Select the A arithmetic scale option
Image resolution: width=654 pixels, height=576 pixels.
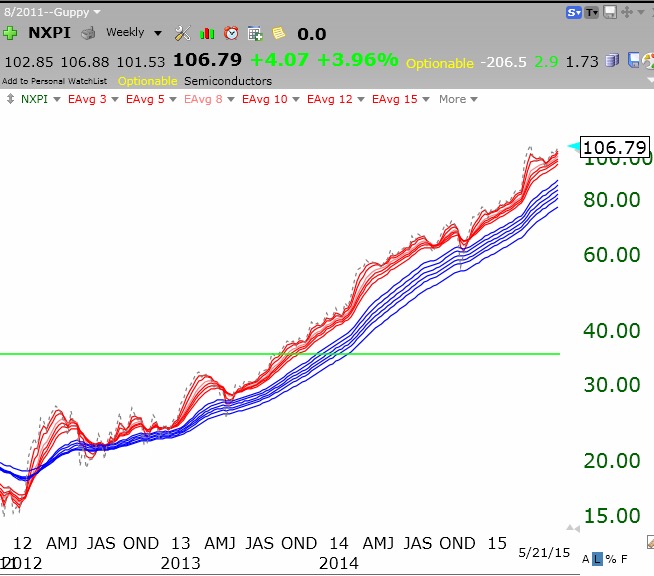586,559
